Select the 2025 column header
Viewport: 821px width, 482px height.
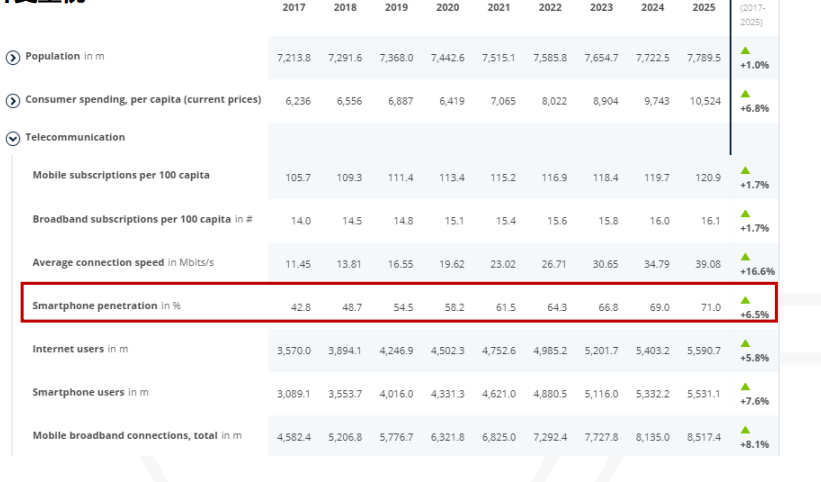704,8
